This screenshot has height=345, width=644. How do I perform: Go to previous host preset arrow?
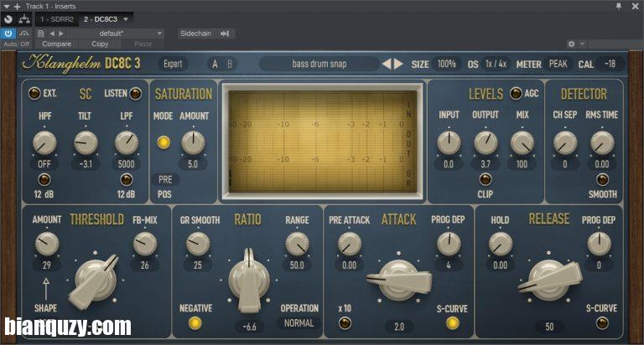tap(52, 33)
